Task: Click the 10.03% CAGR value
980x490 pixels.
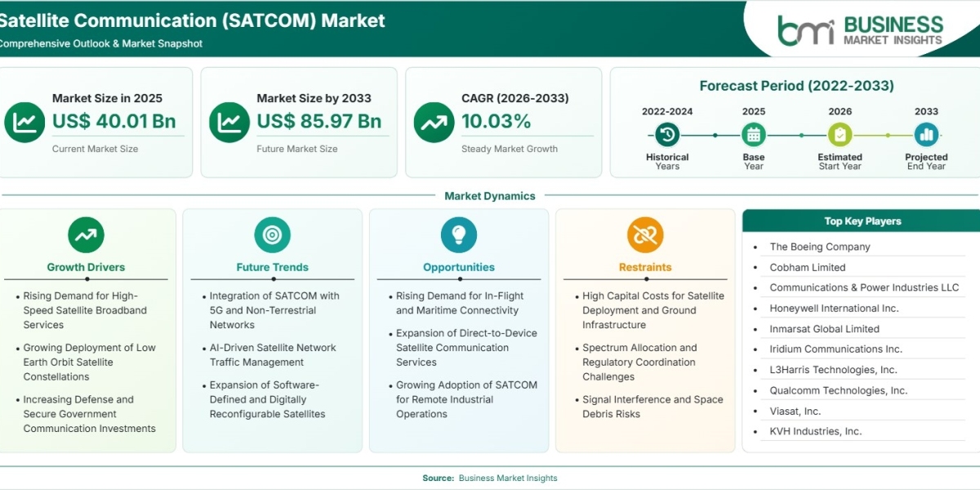Action: [497, 122]
